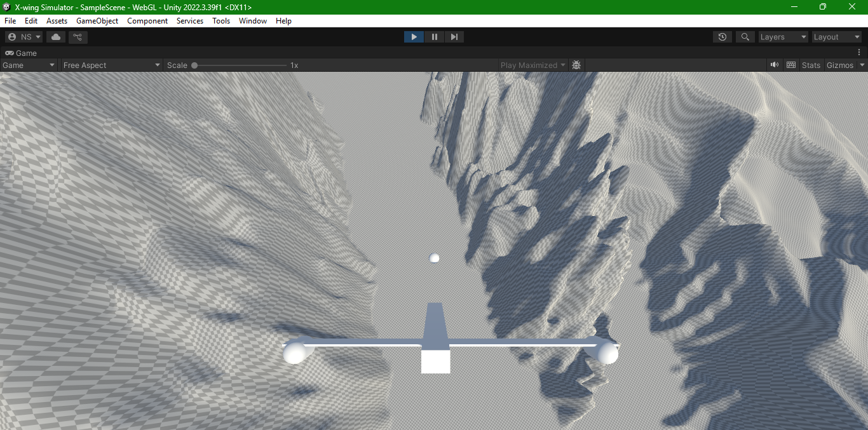Open the Component menu
Screen dimensions: 868x430
(x=147, y=21)
